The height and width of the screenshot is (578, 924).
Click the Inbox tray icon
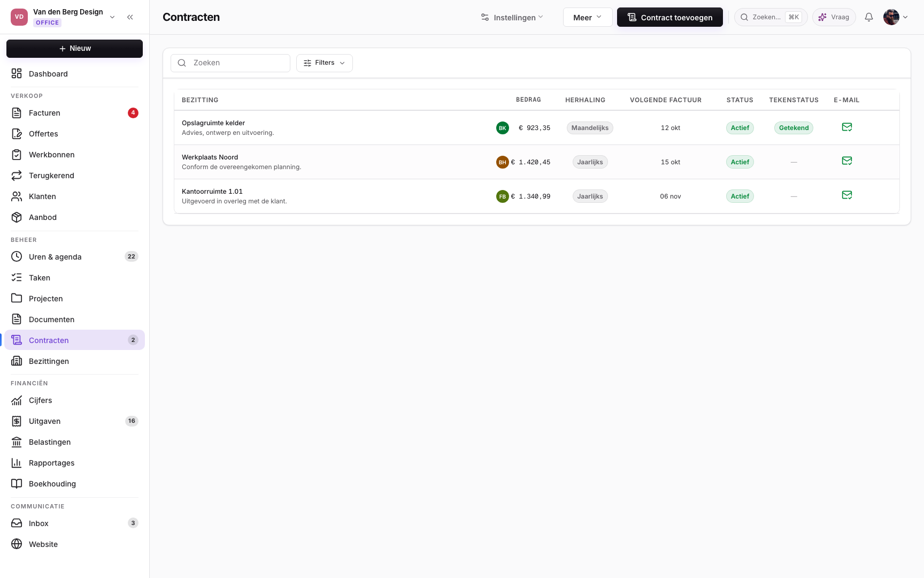click(17, 523)
